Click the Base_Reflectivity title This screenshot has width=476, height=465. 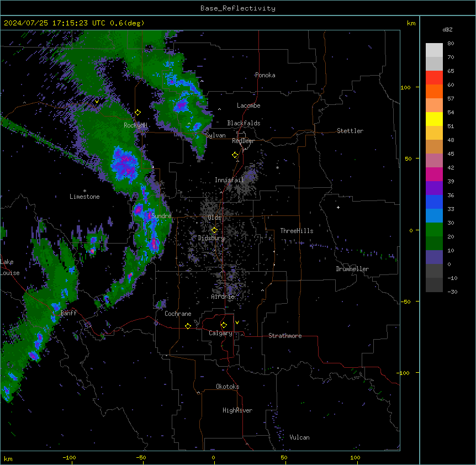tap(238, 8)
